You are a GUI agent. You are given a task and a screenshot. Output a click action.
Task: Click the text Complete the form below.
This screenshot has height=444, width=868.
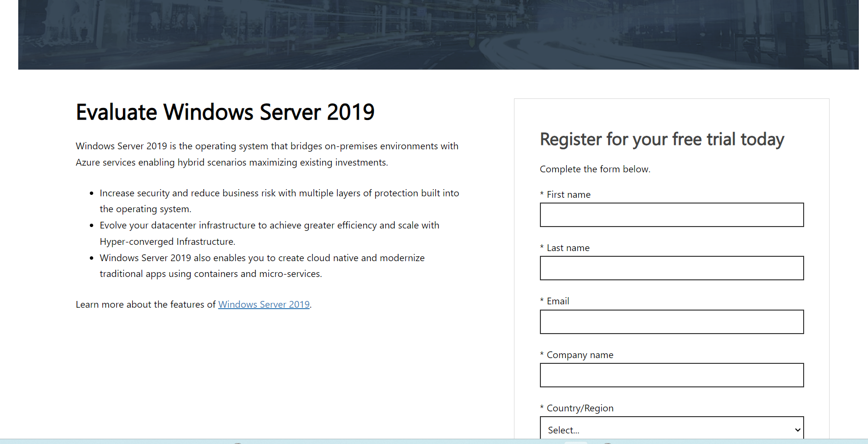595,169
